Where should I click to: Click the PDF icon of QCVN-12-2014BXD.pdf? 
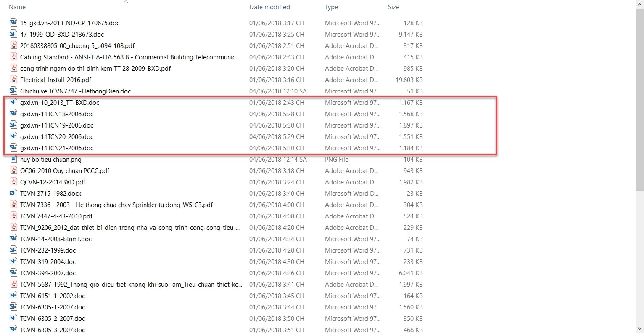pos(13,182)
